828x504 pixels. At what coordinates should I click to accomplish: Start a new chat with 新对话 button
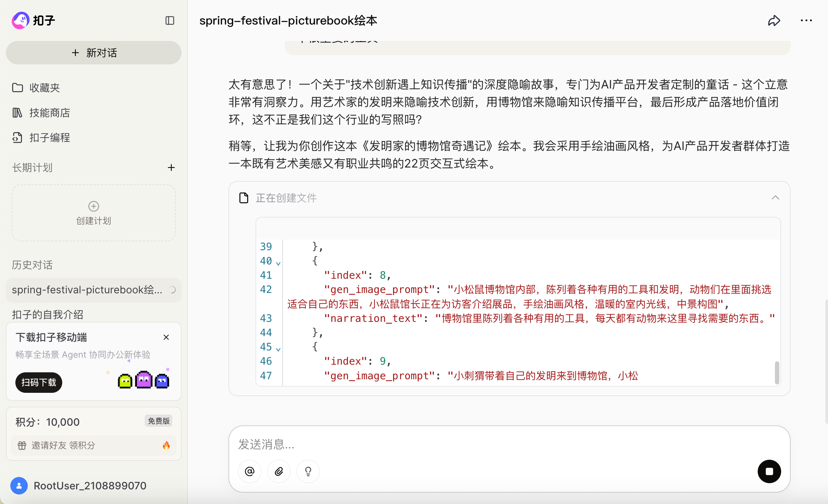pyautogui.click(x=94, y=53)
